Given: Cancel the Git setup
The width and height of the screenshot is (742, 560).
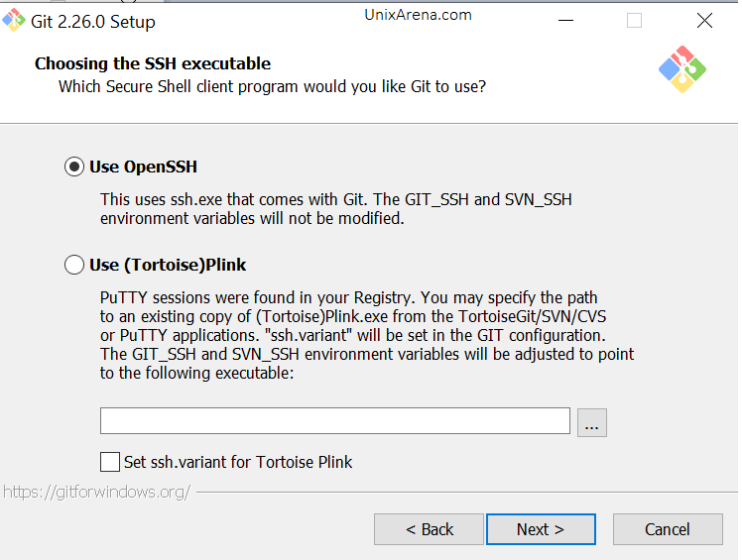Looking at the screenshot, I should (x=668, y=529).
